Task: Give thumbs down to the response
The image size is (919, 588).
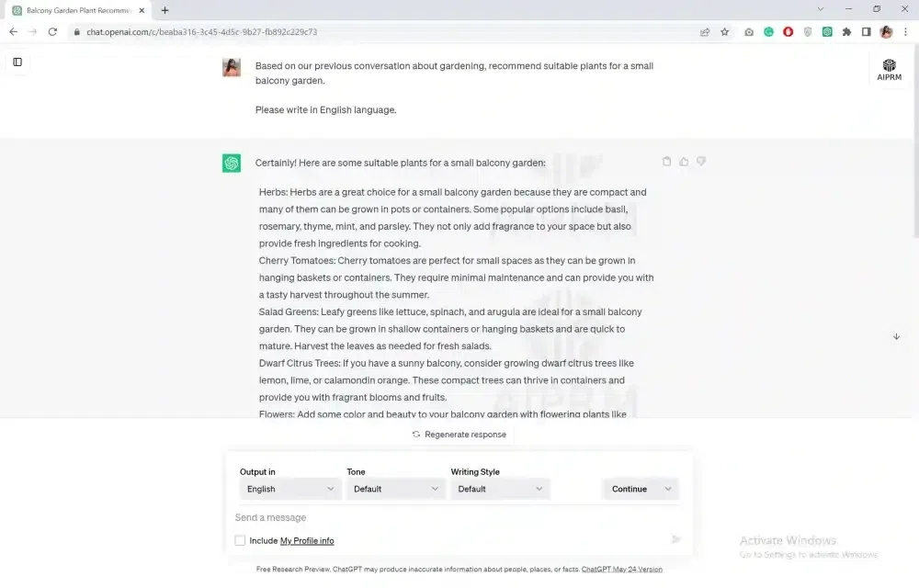Action: (701, 162)
